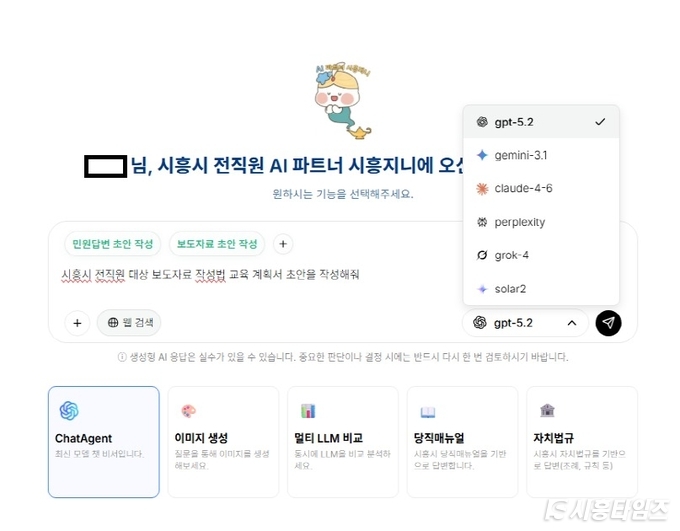
Task: Click the 보도자료 초안 작성 chip
Action: pos(217,244)
